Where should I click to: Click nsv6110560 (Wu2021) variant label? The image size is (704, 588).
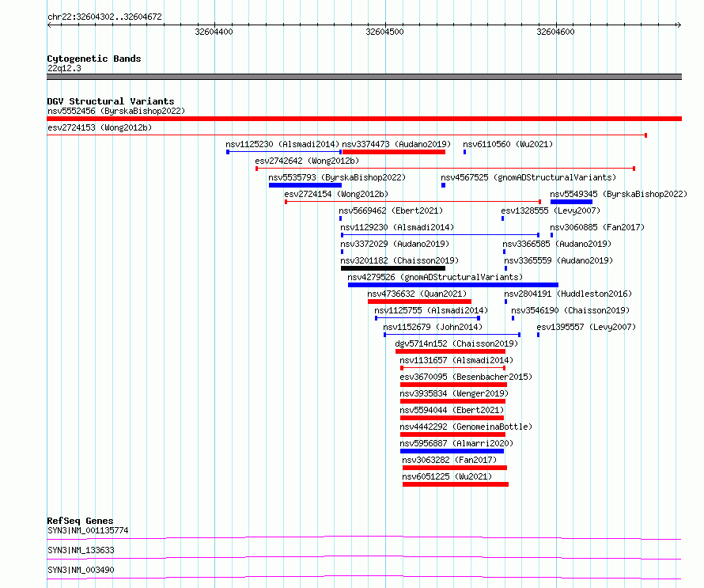508,144
